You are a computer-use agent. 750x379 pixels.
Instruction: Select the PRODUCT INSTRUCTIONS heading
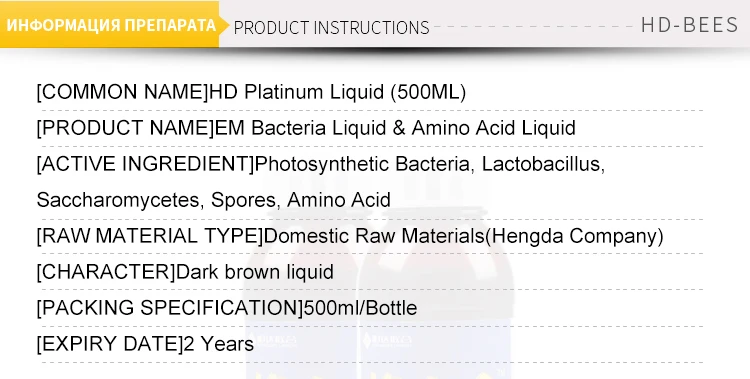pyautogui.click(x=331, y=28)
